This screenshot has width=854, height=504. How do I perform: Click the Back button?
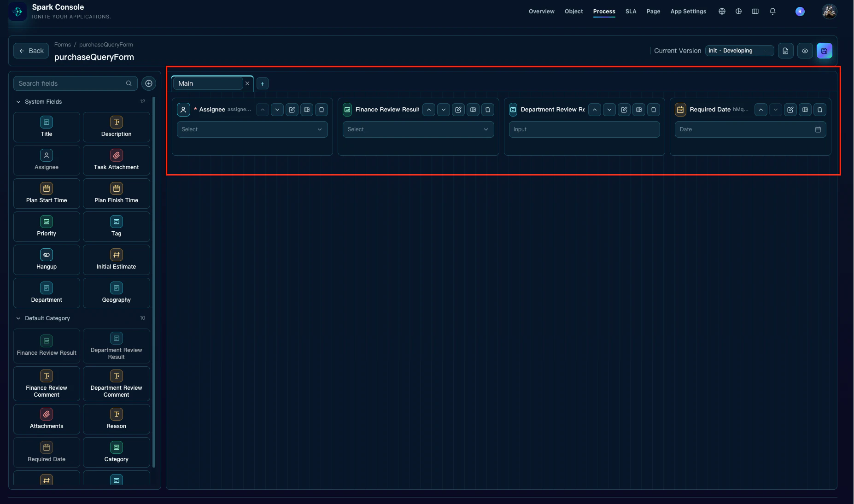click(31, 51)
